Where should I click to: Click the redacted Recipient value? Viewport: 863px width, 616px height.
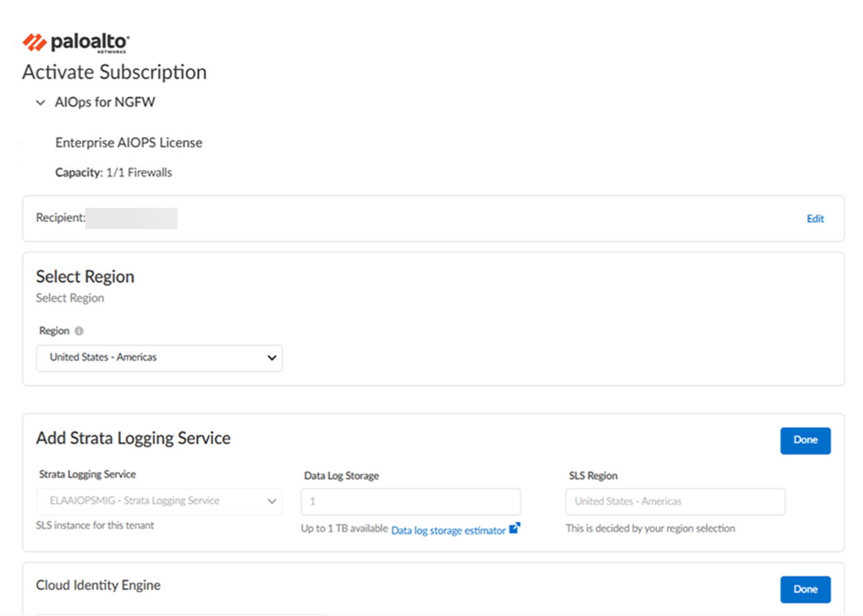pyautogui.click(x=131, y=218)
